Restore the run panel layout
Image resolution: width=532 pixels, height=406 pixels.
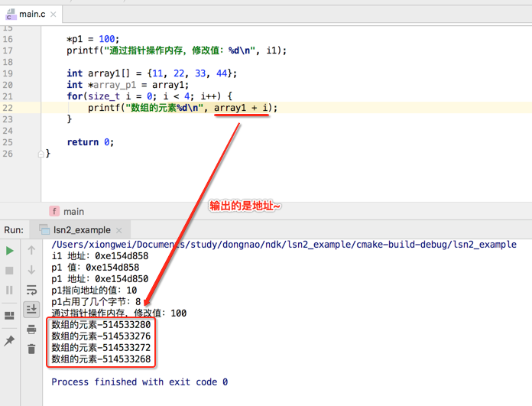9,316
